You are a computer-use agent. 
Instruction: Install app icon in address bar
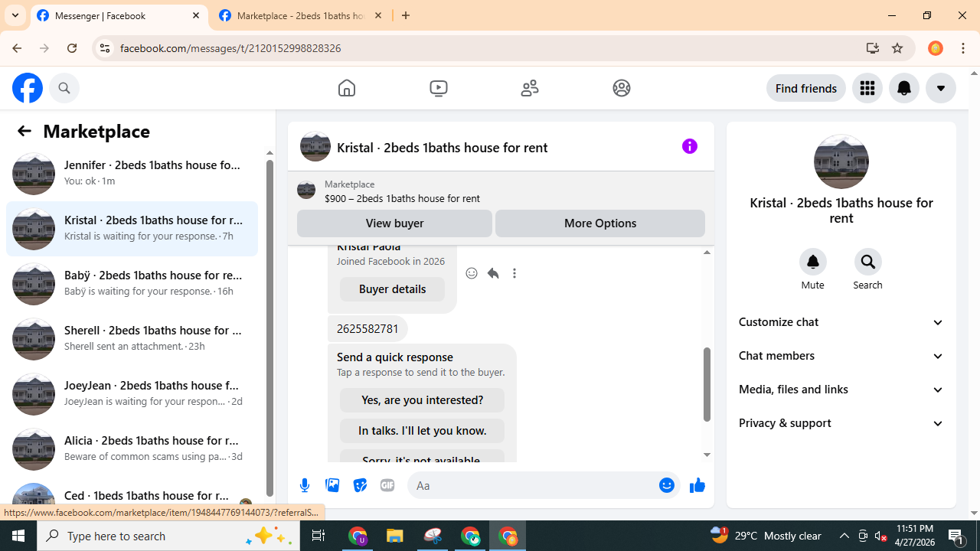point(872,48)
